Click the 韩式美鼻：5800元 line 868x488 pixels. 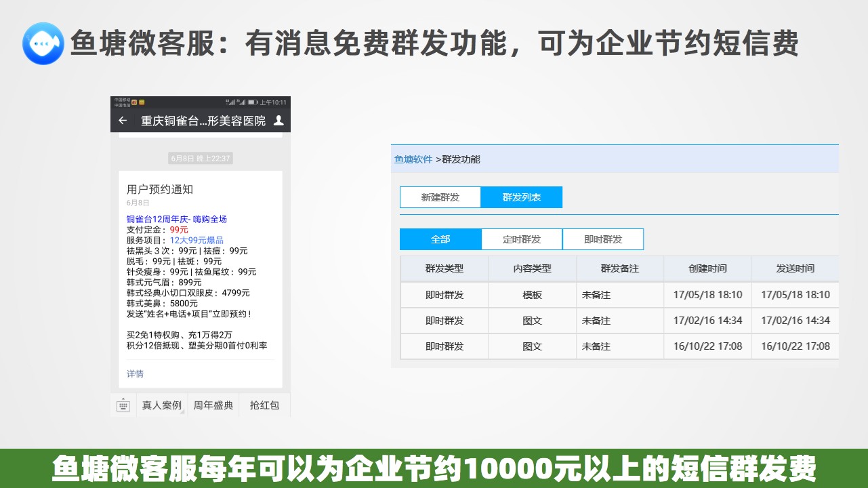162,304
